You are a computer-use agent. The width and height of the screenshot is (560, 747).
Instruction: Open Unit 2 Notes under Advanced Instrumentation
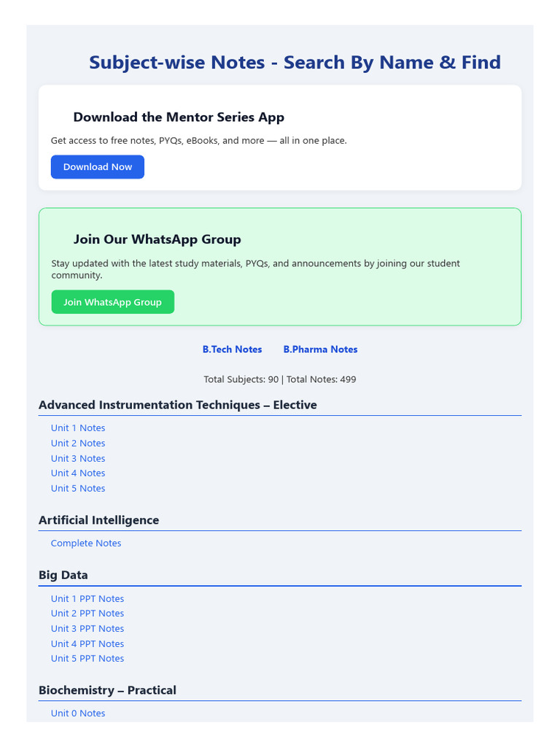[x=78, y=444]
